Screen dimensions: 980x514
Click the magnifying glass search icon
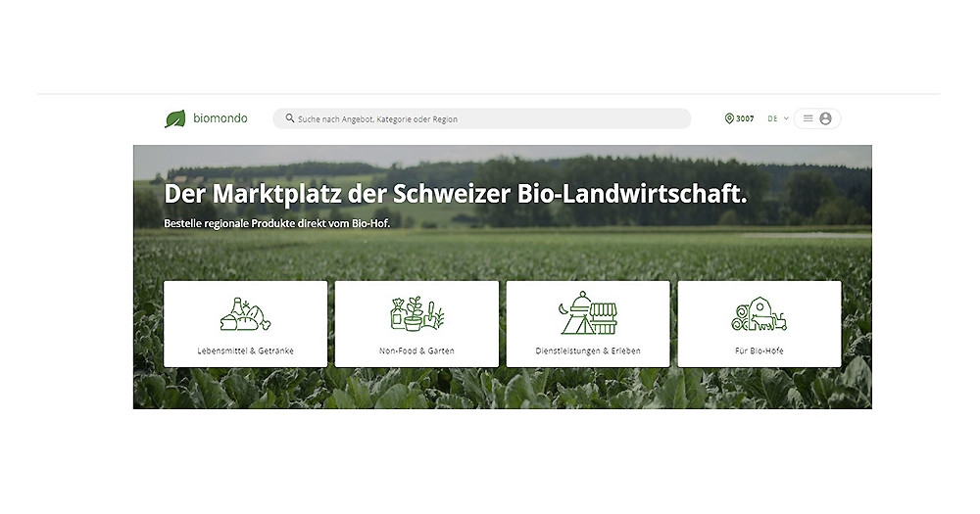290,118
